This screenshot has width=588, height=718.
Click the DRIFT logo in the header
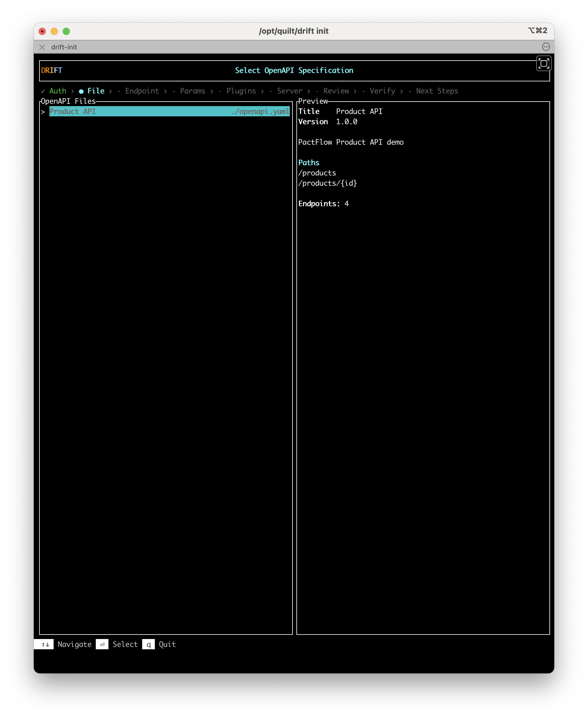click(x=51, y=70)
